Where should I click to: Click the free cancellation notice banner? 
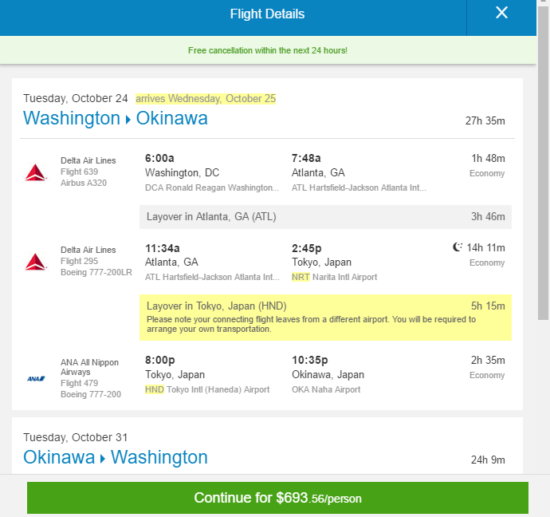(x=268, y=50)
